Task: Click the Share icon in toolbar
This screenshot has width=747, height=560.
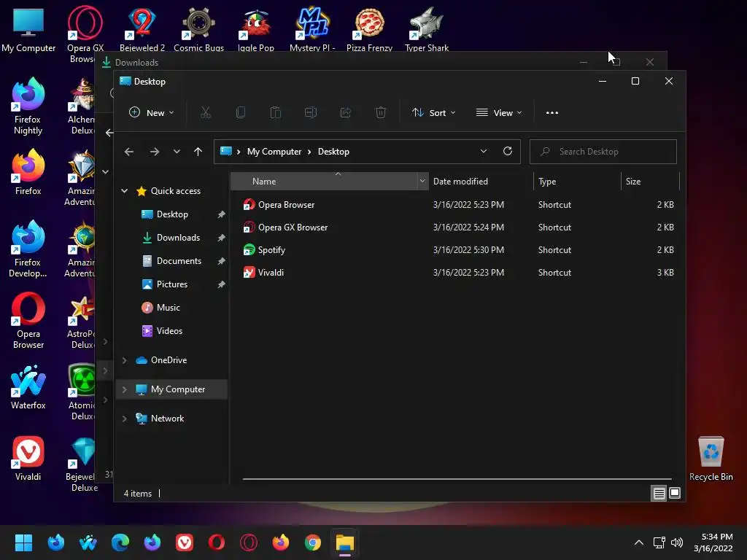Action: (345, 113)
